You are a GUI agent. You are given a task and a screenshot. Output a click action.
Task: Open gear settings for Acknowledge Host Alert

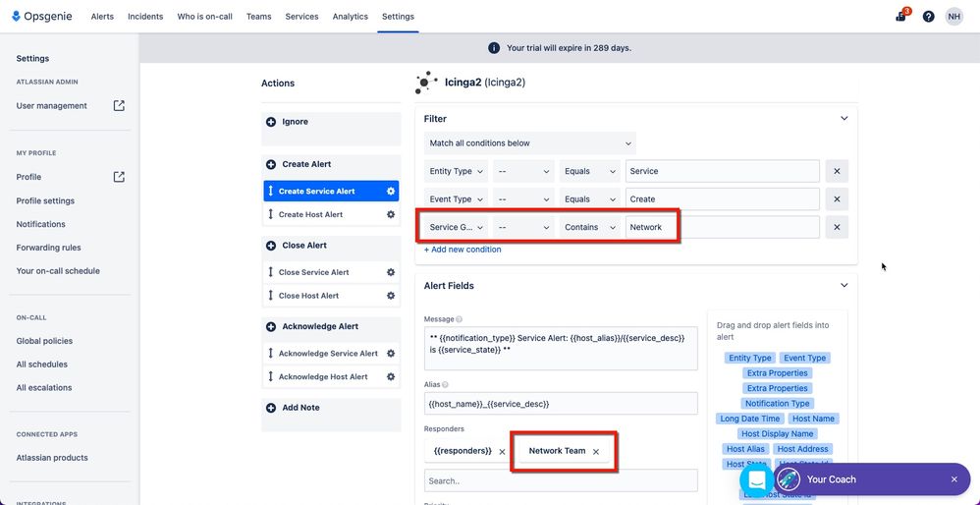tap(391, 377)
